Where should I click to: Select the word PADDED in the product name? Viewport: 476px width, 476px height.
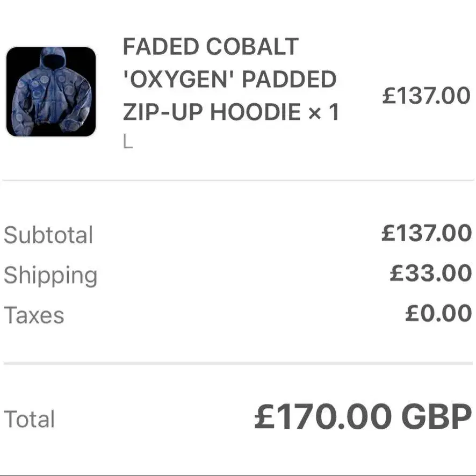[x=289, y=79]
